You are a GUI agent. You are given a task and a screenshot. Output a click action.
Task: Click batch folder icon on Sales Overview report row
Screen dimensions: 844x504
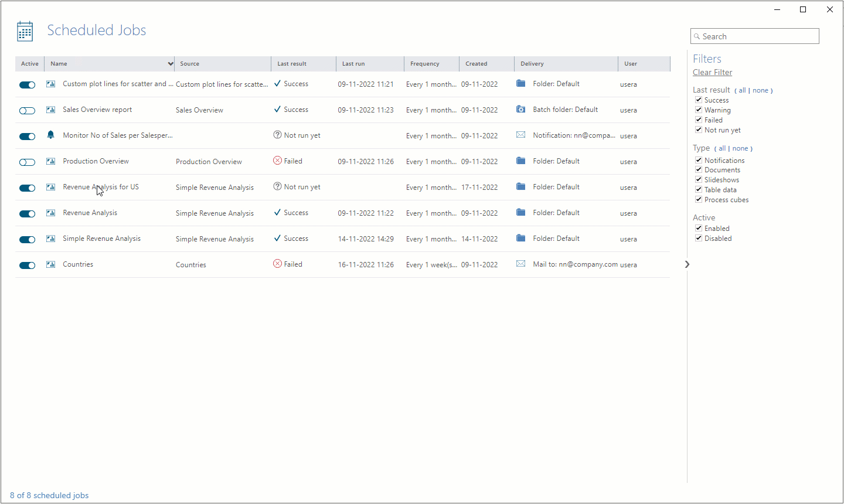[x=520, y=109]
